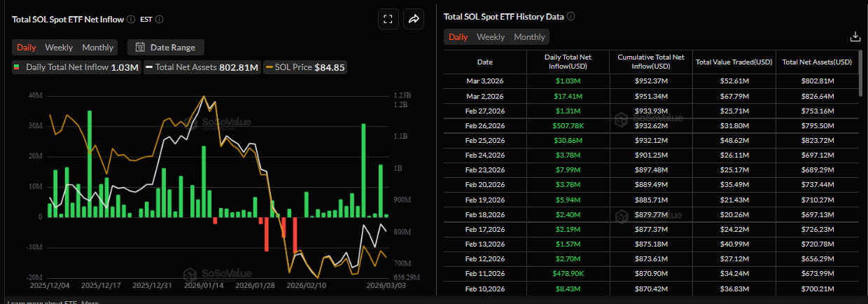
Task: Click the info icon next to EST
Action: pyautogui.click(x=160, y=20)
